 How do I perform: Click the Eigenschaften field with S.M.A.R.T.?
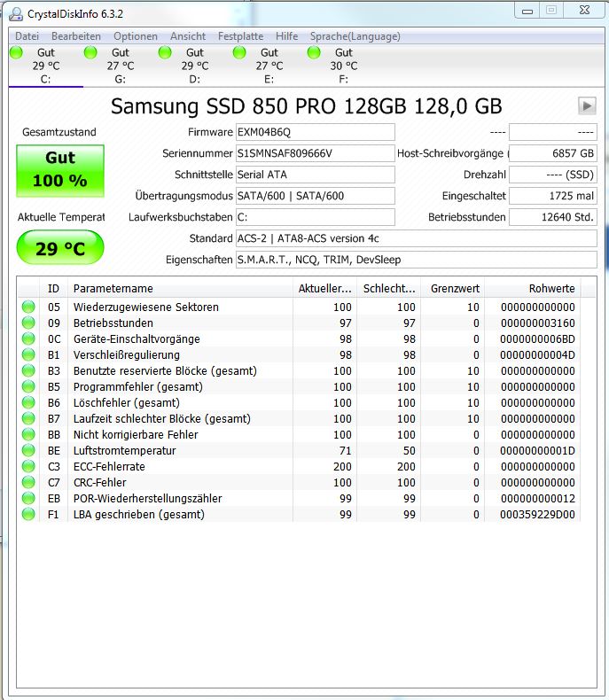(416, 260)
